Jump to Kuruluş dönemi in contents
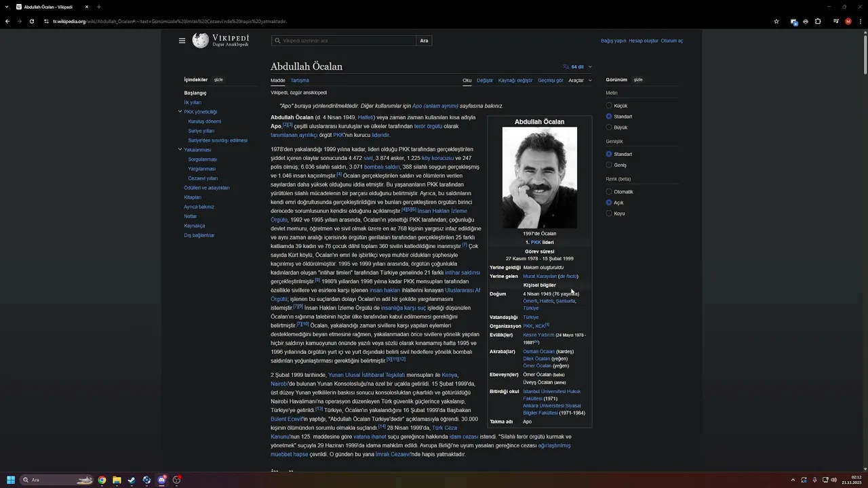This screenshot has height=488, width=868. [x=205, y=121]
